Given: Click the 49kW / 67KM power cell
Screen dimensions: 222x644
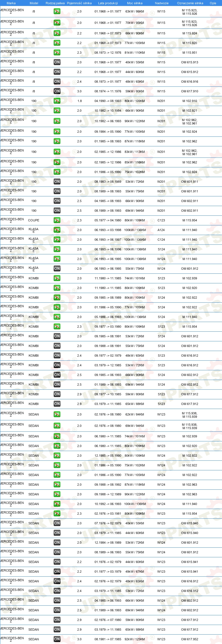Looking at the screenshot, I should tap(135, 572).
